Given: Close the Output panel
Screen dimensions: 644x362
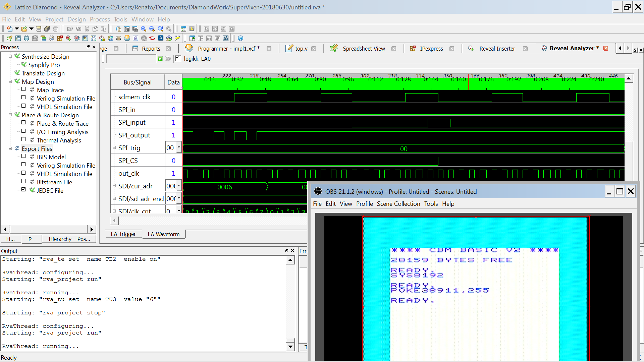Looking at the screenshot, I should (292, 250).
